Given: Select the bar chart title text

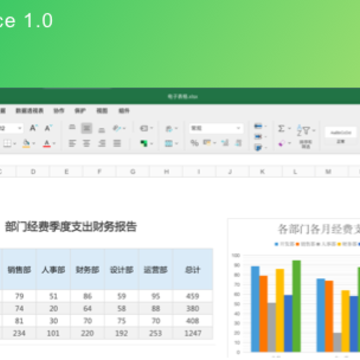Looking at the screenshot, I should (319, 229).
